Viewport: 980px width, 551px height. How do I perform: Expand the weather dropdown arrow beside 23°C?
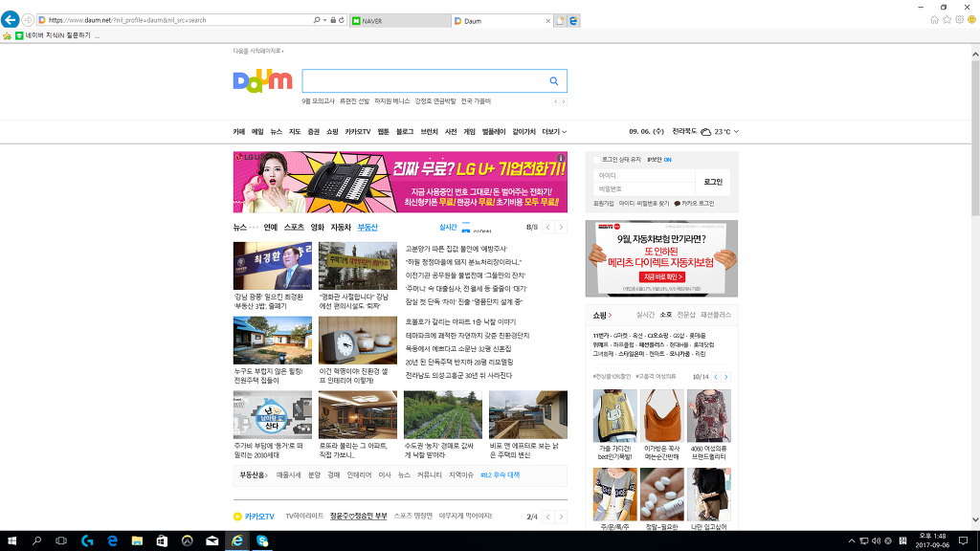(x=736, y=132)
